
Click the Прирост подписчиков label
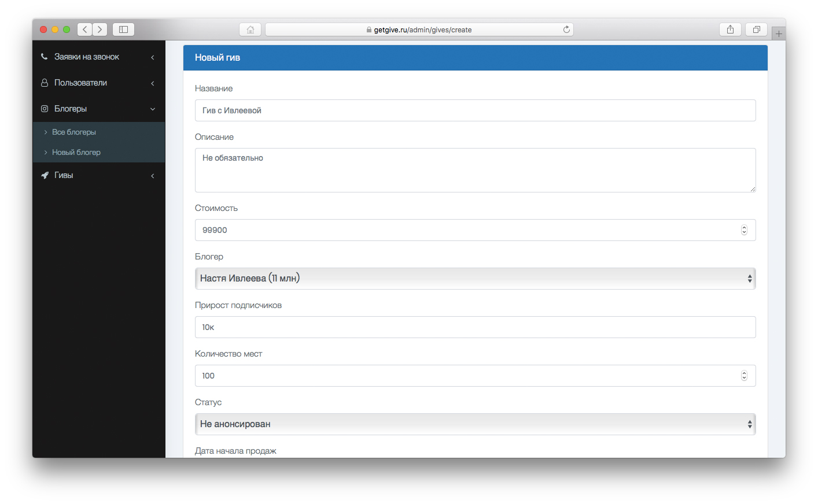[x=238, y=305]
